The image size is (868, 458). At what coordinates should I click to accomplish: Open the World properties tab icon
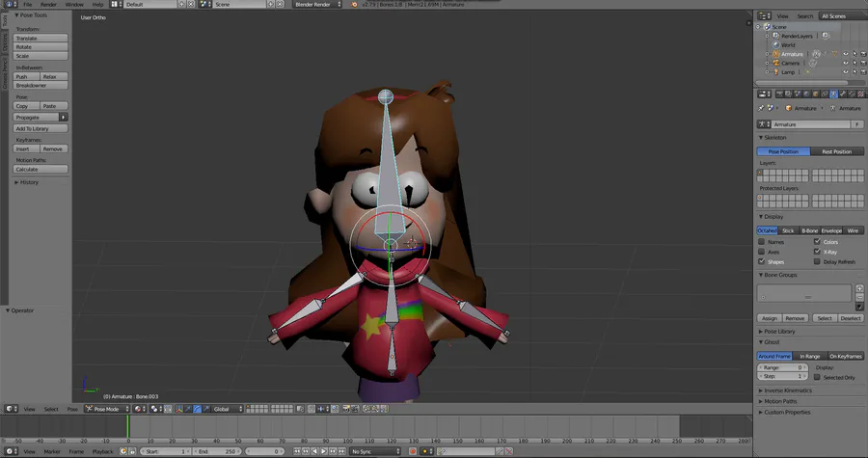pos(806,94)
